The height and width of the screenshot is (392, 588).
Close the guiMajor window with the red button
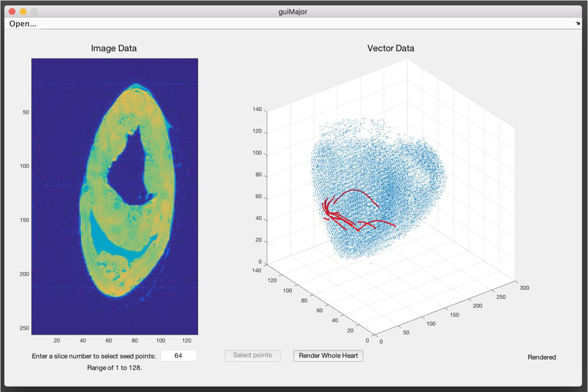pyautogui.click(x=12, y=12)
